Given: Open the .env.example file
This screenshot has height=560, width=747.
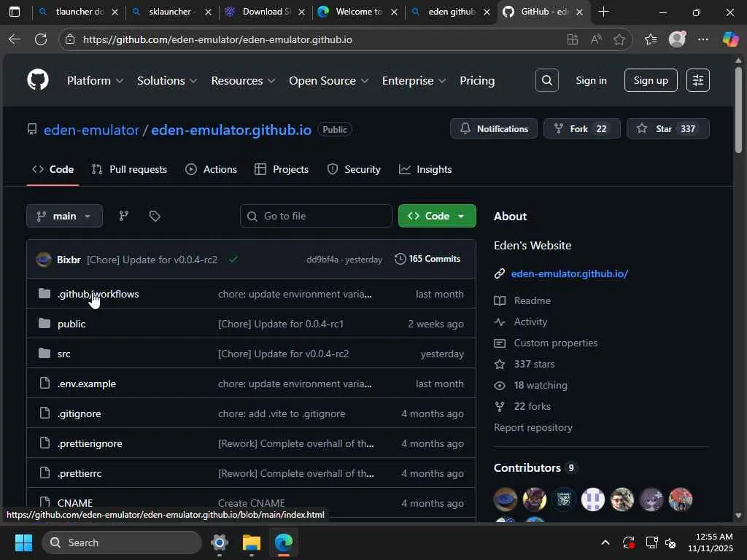Looking at the screenshot, I should (87, 384).
